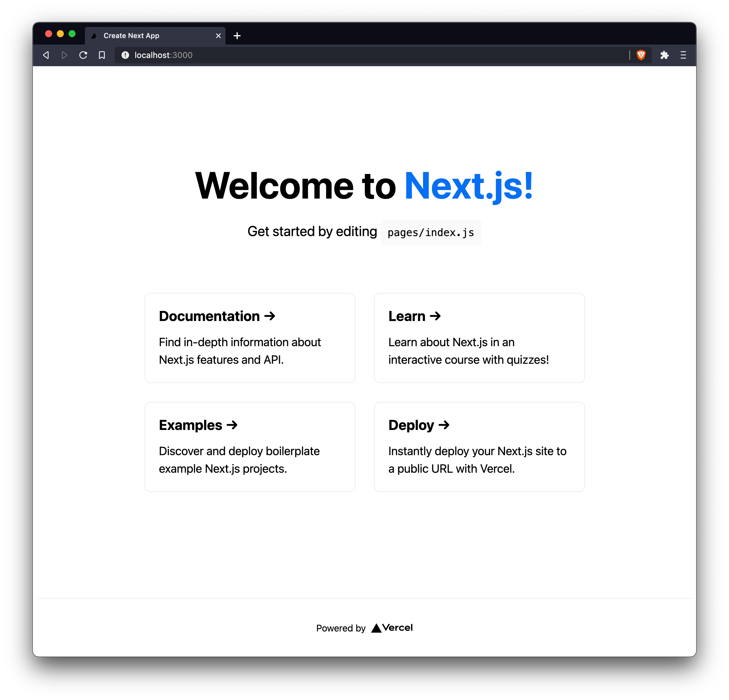Reload the localhost page
Viewport: 729px width, 700px height.
point(83,55)
